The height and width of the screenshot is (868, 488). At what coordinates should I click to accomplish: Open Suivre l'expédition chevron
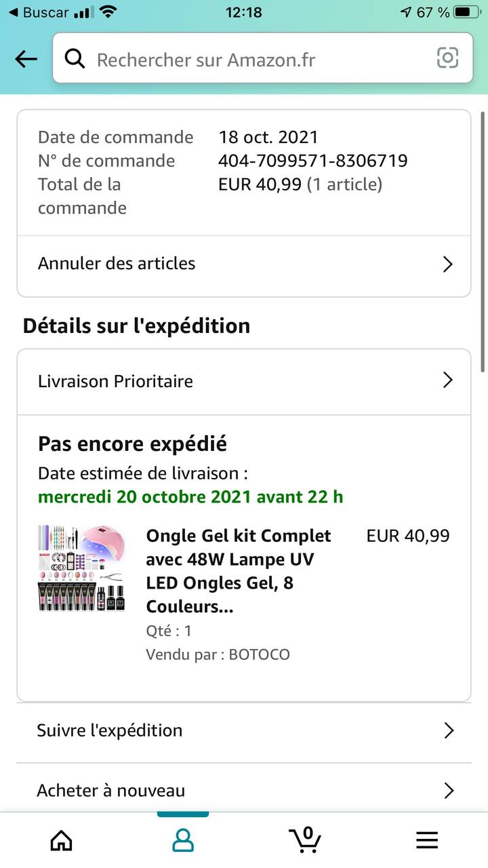pos(447,730)
